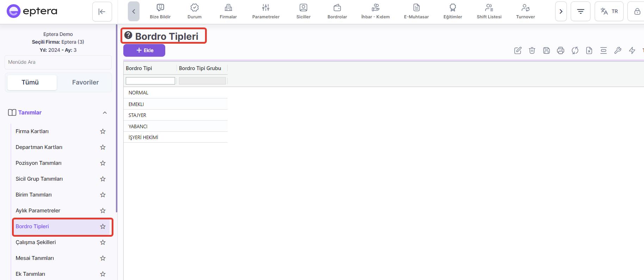Click the Ekle add button

click(x=144, y=50)
